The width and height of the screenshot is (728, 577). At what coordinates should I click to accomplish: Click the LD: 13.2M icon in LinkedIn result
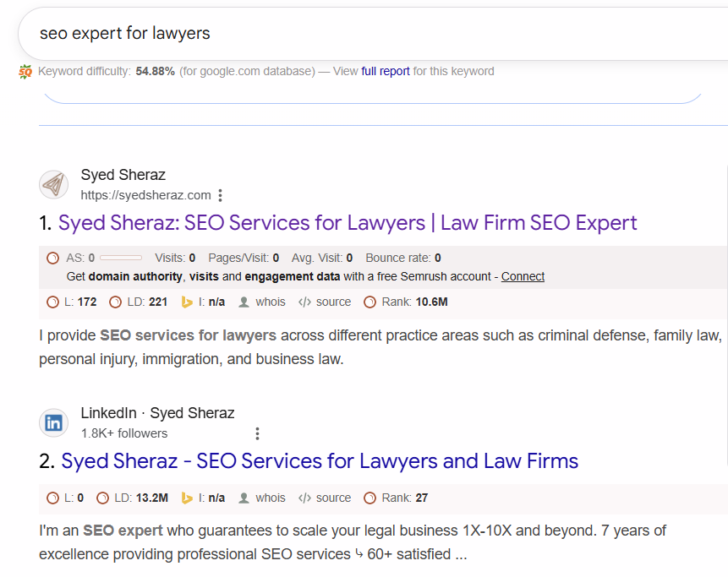click(x=102, y=498)
